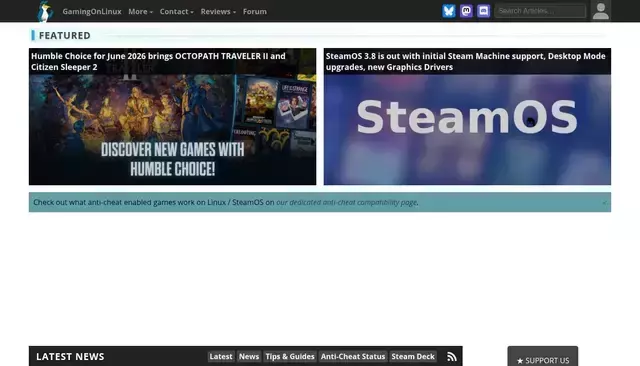Dismiss the anti-cheat announcement banner

point(604,202)
